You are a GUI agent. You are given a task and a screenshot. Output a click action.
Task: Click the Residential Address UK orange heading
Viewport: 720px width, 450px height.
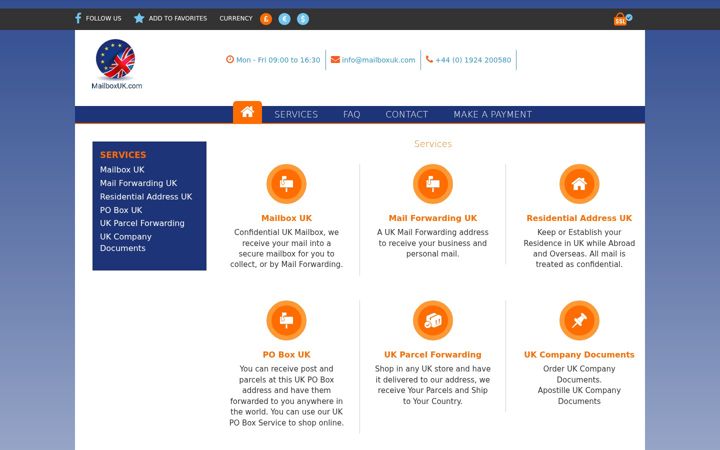pos(579,218)
